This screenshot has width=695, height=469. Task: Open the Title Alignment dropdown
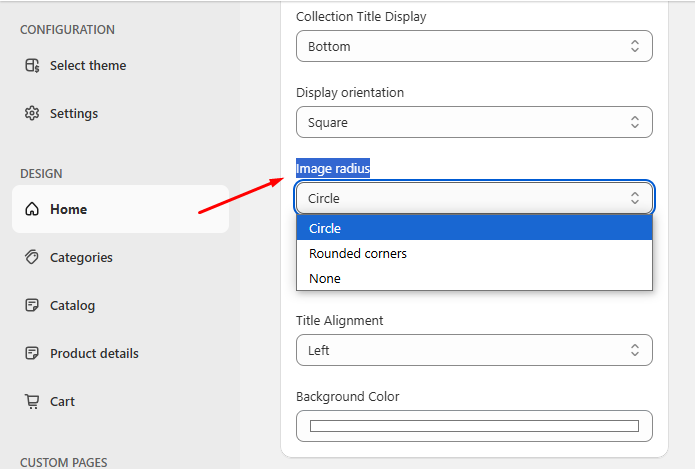click(x=474, y=350)
